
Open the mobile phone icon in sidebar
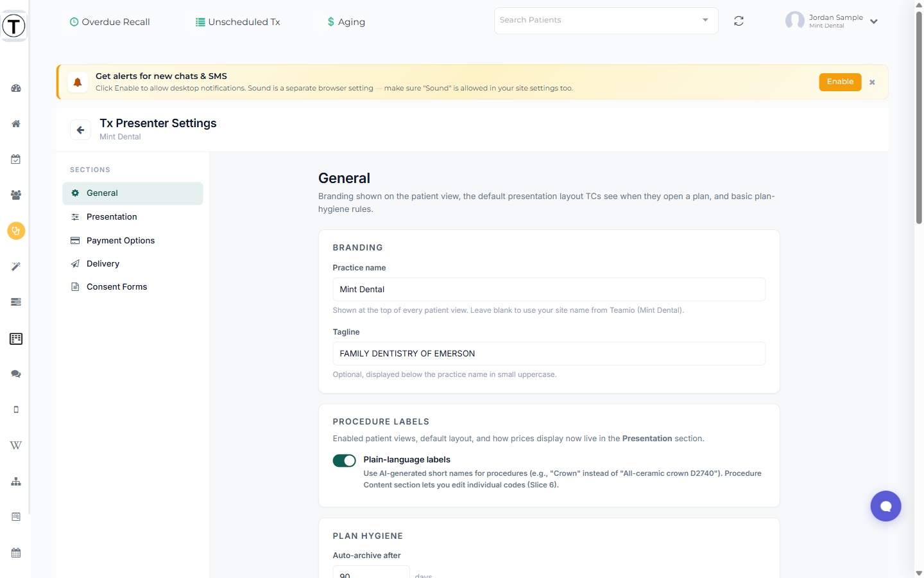pyautogui.click(x=16, y=409)
